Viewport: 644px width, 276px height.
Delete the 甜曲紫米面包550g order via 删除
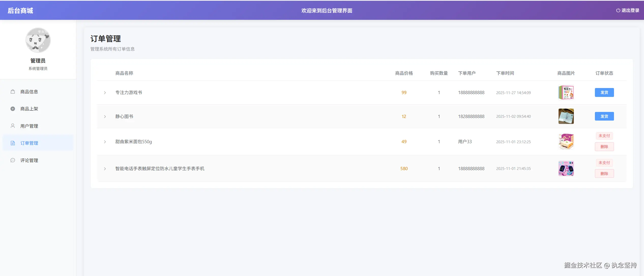[604, 147]
